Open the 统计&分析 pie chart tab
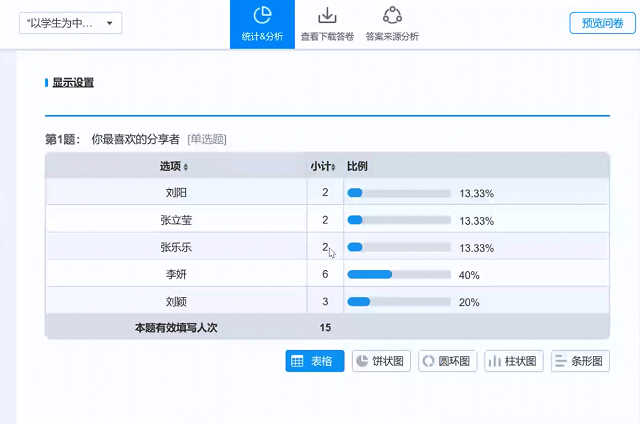This screenshot has width=640, height=424. pyautogui.click(x=262, y=24)
